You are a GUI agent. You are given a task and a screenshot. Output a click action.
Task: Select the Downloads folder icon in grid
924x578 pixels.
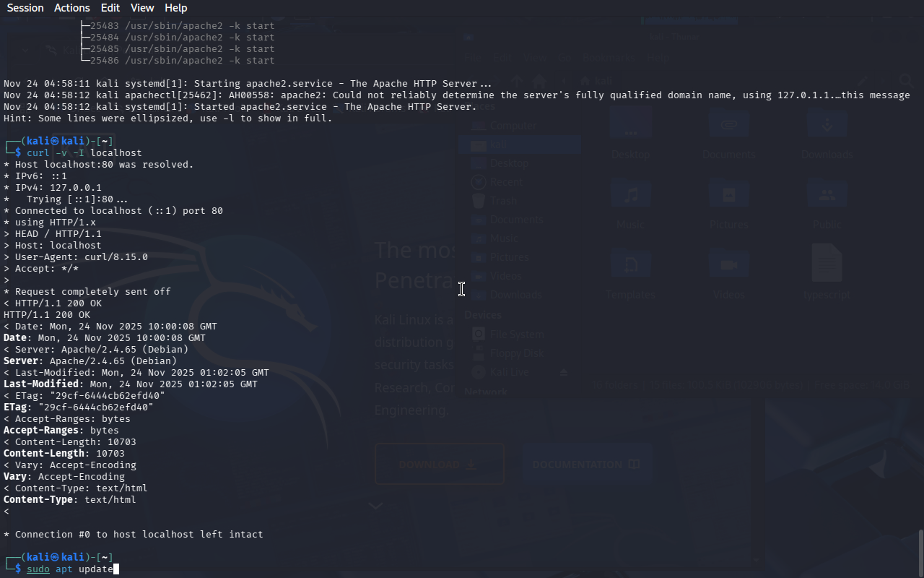(827, 124)
